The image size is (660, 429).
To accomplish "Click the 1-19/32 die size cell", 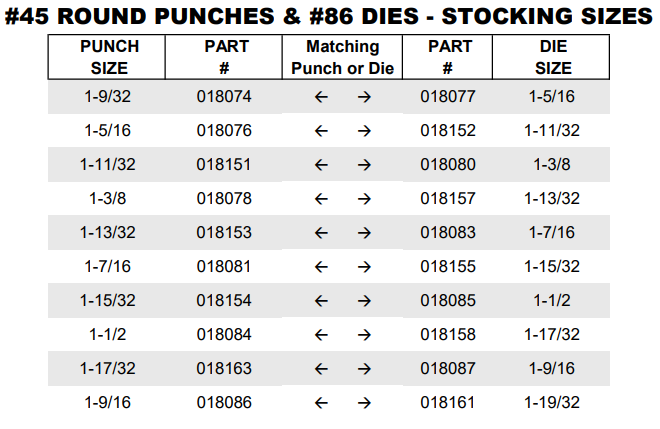I will tap(552, 403).
